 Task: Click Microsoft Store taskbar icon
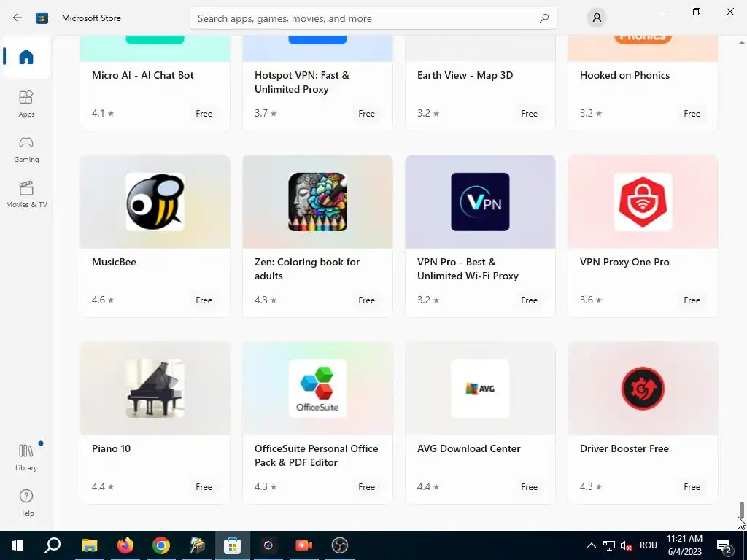[x=233, y=545]
